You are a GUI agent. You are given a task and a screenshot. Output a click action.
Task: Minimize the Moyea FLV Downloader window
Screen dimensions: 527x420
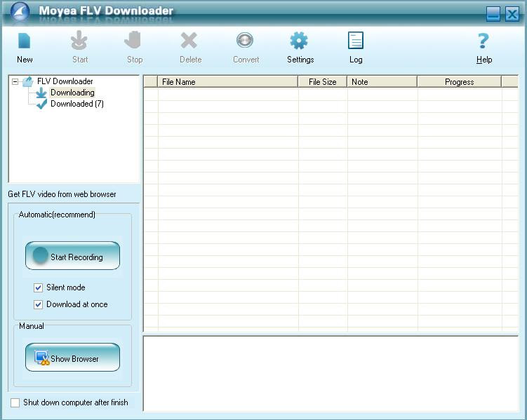pyautogui.click(x=493, y=14)
